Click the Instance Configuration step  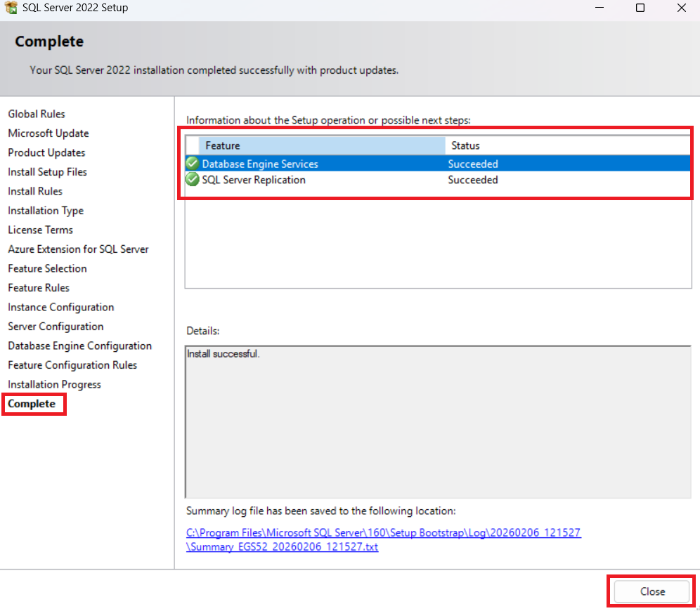[60, 307]
